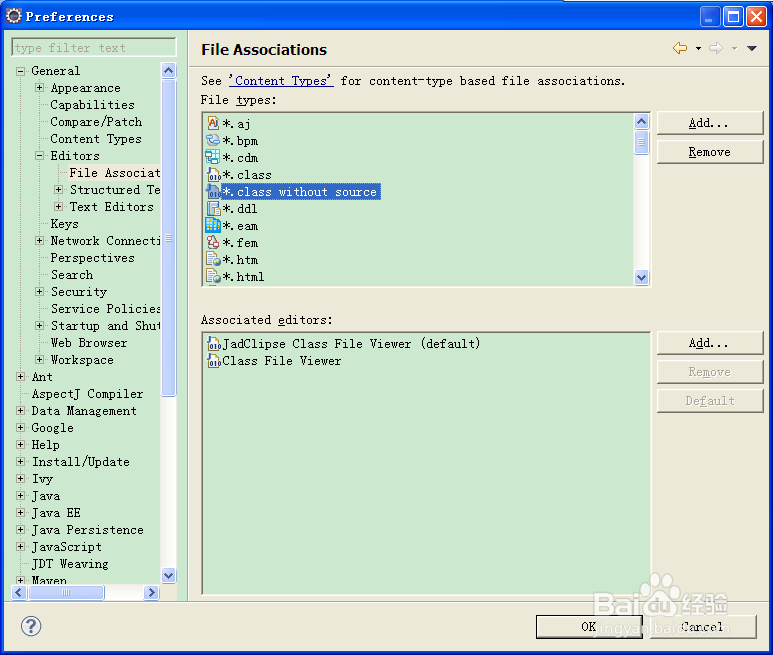Expand the Structured Text Editors node
This screenshot has width=773, height=655.
point(59,190)
